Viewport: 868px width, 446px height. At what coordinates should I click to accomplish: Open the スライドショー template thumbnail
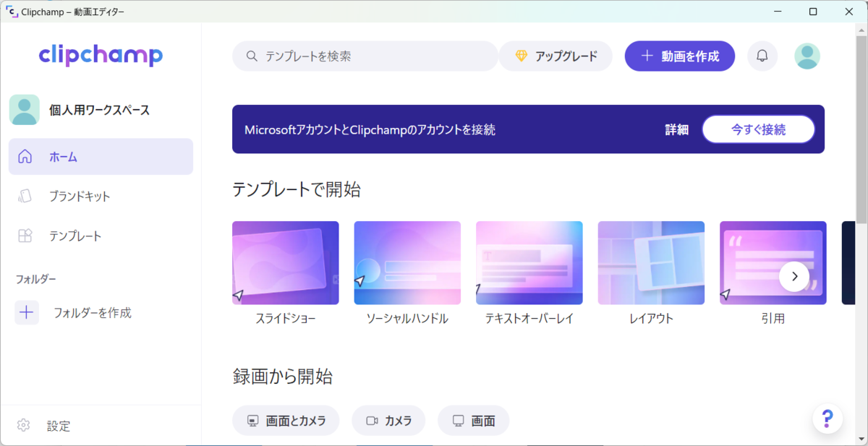tap(285, 262)
